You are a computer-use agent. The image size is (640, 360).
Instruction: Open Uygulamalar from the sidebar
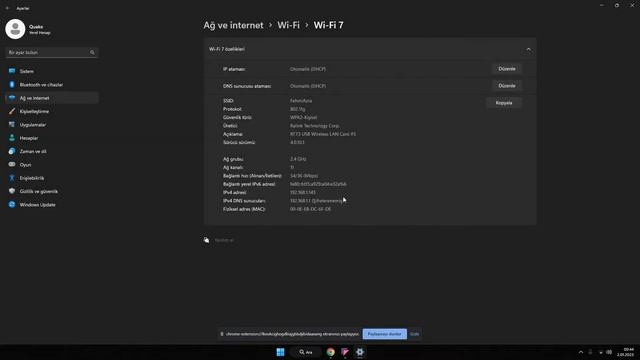(51, 124)
